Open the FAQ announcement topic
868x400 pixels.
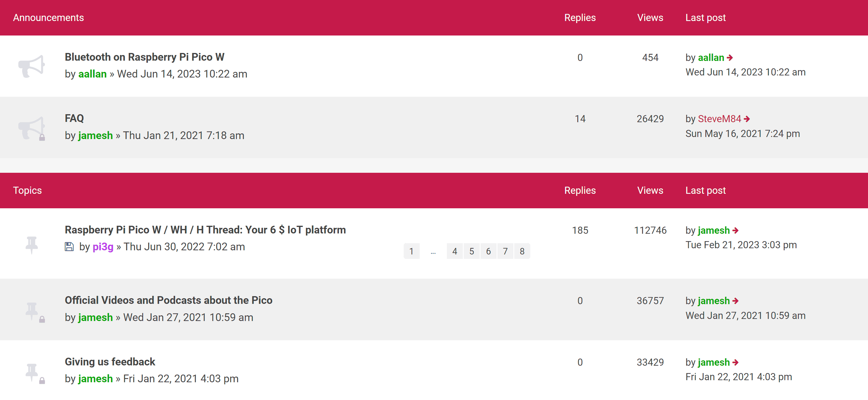pyautogui.click(x=74, y=118)
